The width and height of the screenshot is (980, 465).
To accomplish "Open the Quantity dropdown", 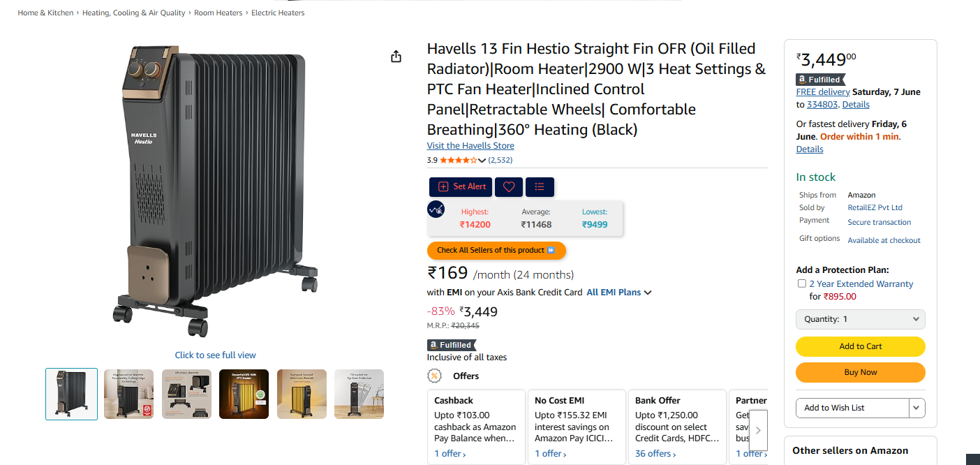I will click(861, 319).
